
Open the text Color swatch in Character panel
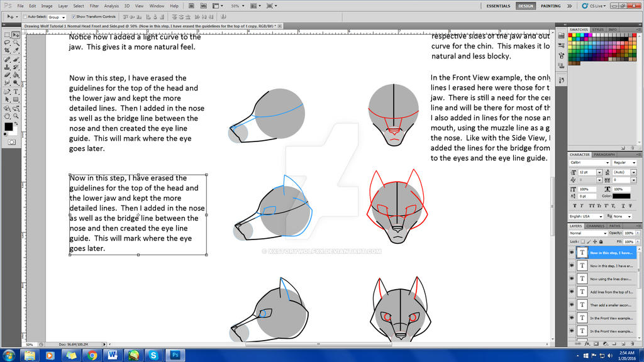coord(621,196)
